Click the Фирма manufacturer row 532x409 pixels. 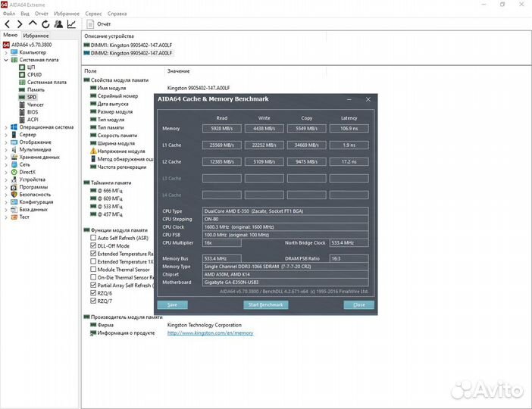click(105, 325)
